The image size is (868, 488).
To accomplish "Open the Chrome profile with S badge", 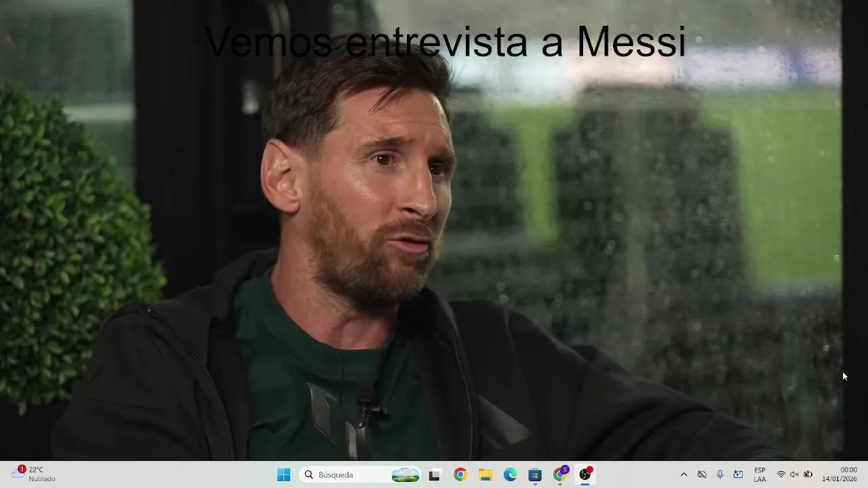I will [560, 475].
